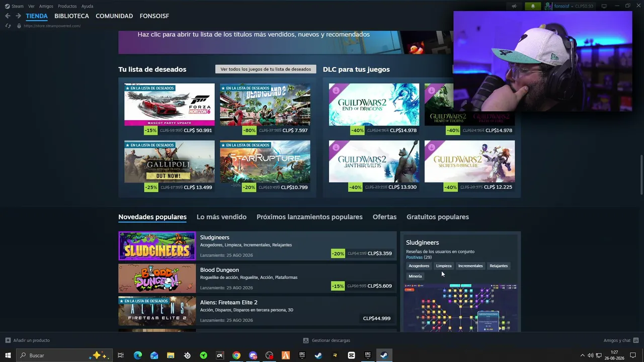Open the green notifications bell
Viewport: 644px width, 362px height.
point(533,6)
